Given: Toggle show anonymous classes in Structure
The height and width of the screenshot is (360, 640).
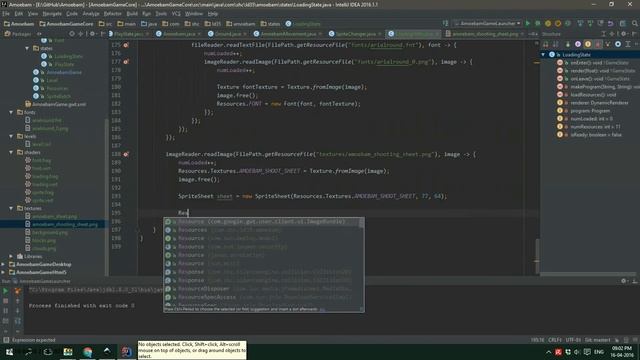Looking at the screenshot, I should [x=618, y=44].
